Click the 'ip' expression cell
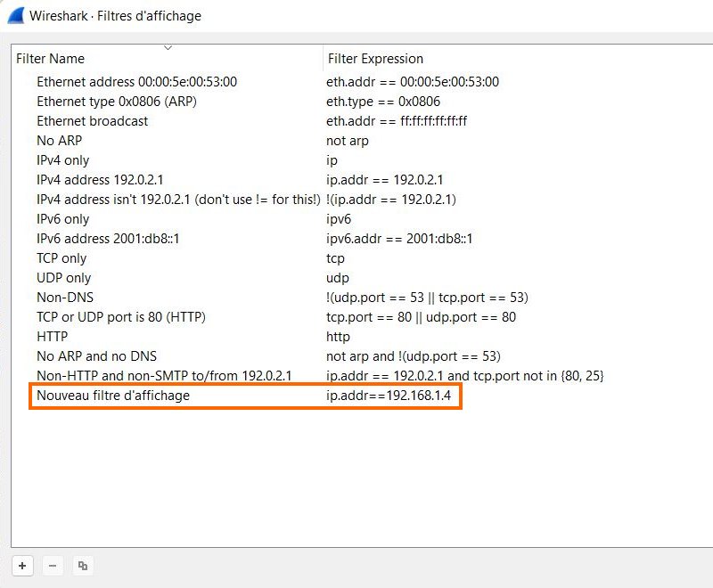 pyautogui.click(x=332, y=160)
